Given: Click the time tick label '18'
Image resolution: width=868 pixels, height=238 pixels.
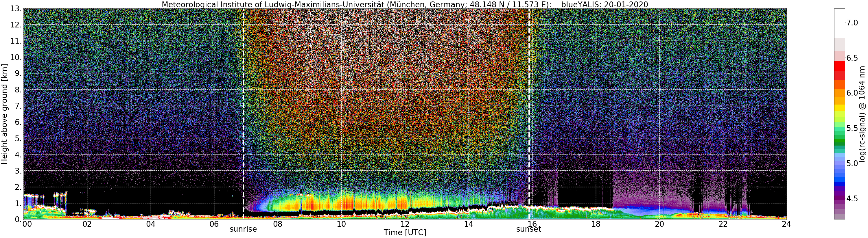Looking at the screenshot, I should [596, 224].
